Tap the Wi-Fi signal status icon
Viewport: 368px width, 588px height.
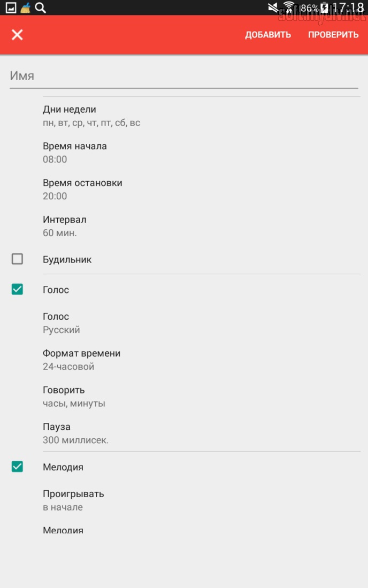288,7
